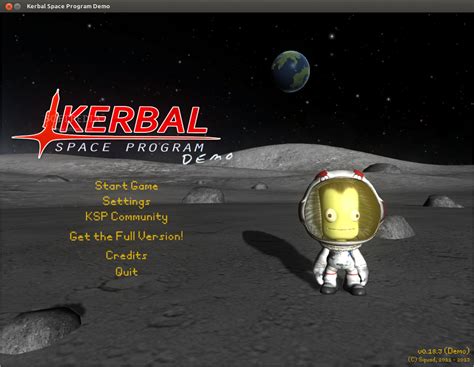474x367 pixels.
Task: Click the version number text in corner
Action: pos(443,351)
